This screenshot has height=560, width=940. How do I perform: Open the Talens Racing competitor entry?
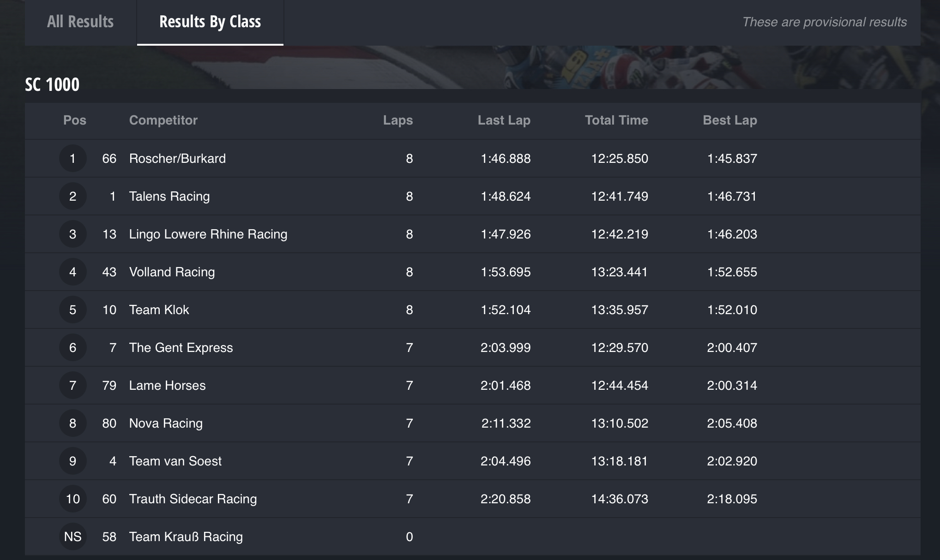tap(169, 197)
